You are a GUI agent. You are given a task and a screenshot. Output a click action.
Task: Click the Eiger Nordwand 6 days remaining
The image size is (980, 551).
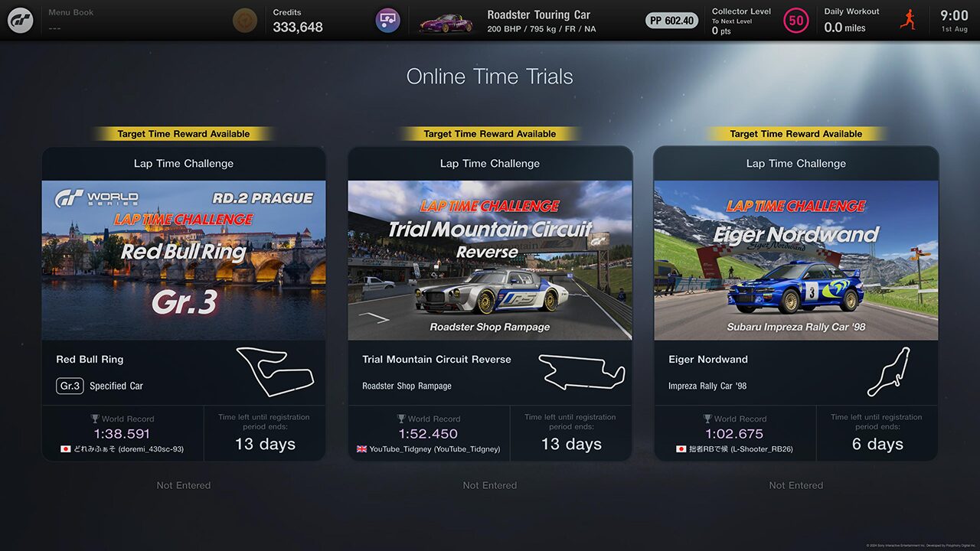tap(877, 444)
